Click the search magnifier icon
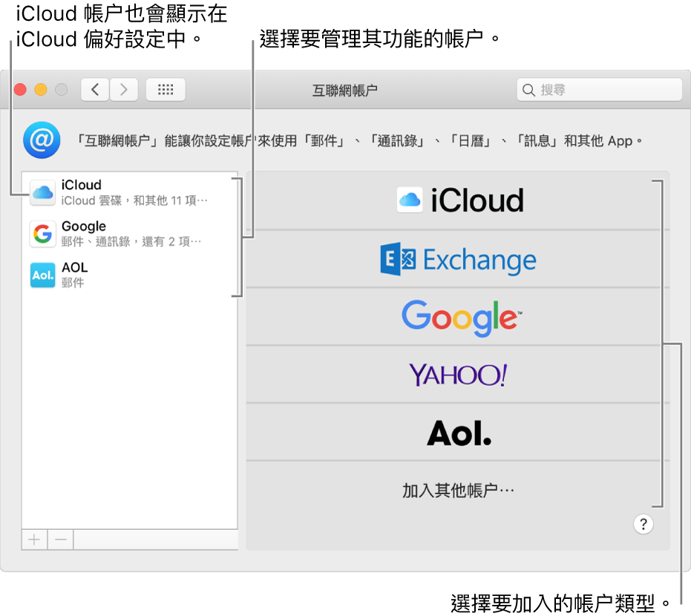The image size is (691, 616). click(x=528, y=90)
